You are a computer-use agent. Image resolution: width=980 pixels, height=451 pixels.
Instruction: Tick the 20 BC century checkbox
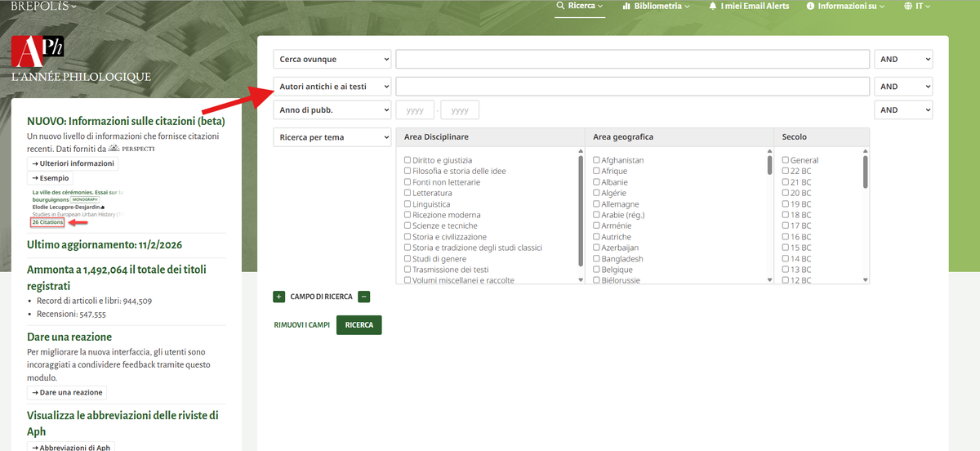click(786, 193)
